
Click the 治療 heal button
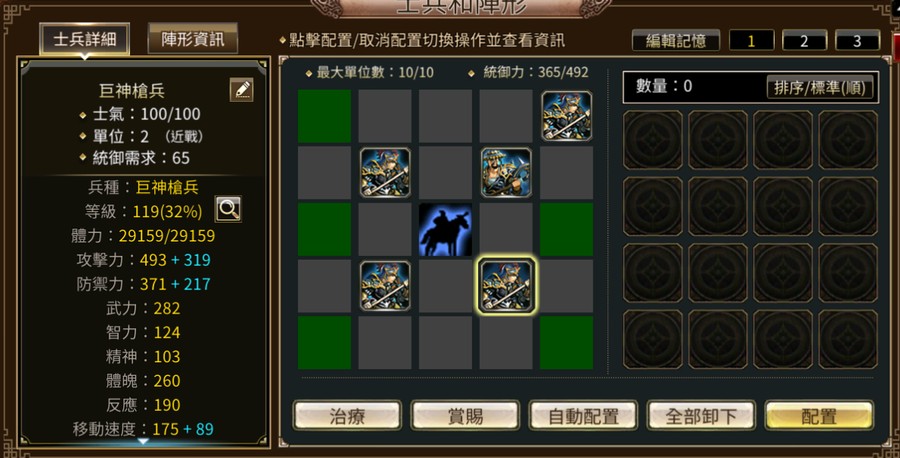point(347,416)
